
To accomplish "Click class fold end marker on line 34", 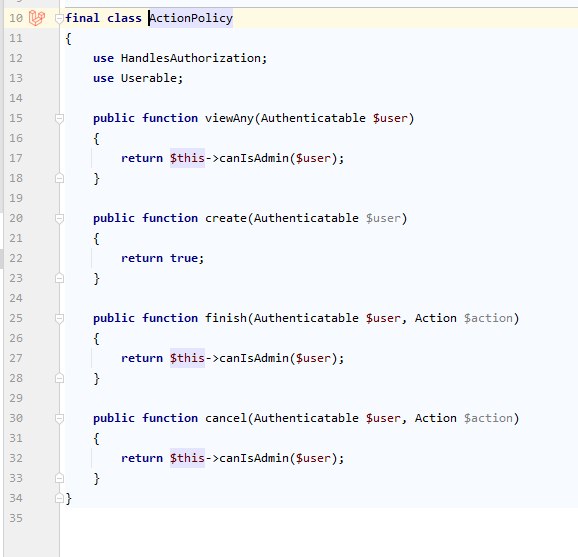I will pyautogui.click(x=59, y=498).
